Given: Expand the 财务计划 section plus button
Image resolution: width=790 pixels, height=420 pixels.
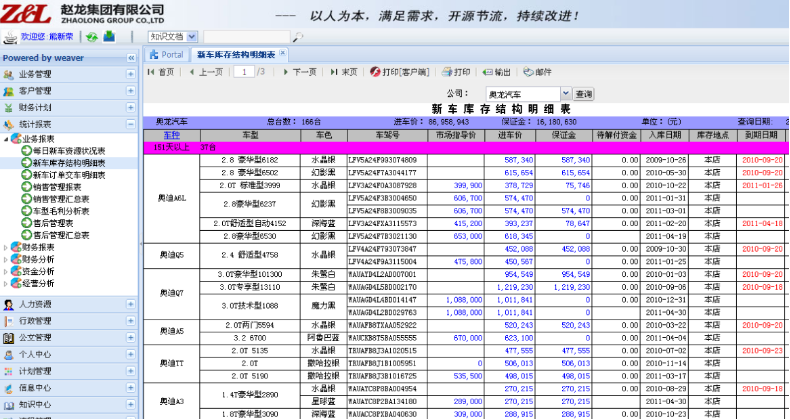Looking at the screenshot, I should [x=131, y=108].
